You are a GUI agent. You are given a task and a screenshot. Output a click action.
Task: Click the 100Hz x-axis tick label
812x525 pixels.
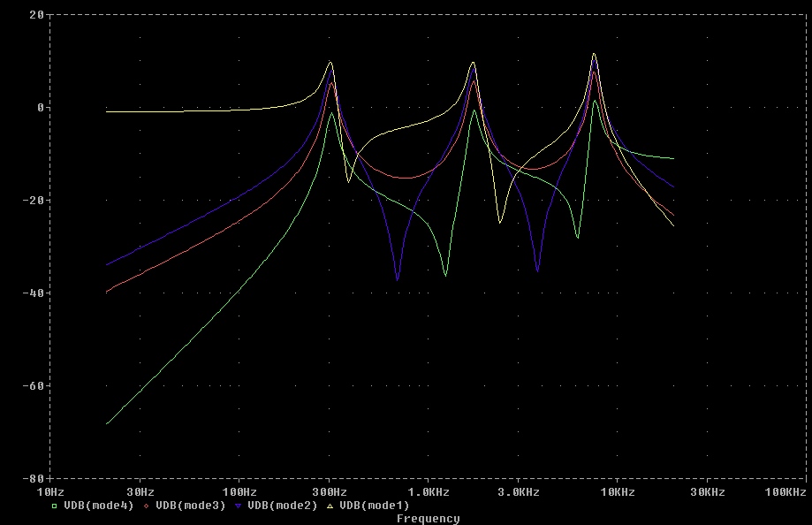tap(239, 491)
